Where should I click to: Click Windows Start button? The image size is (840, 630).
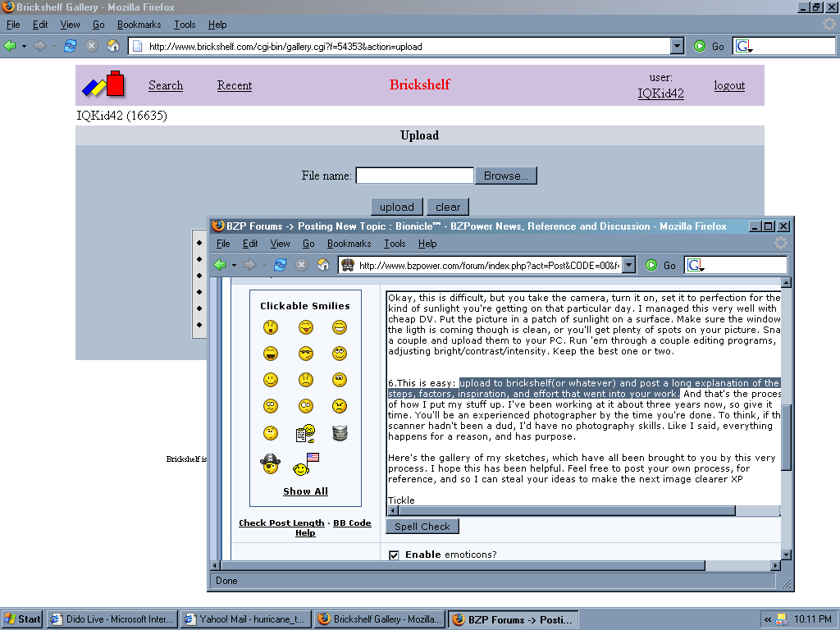pyautogui.click(x=22, y=619)
